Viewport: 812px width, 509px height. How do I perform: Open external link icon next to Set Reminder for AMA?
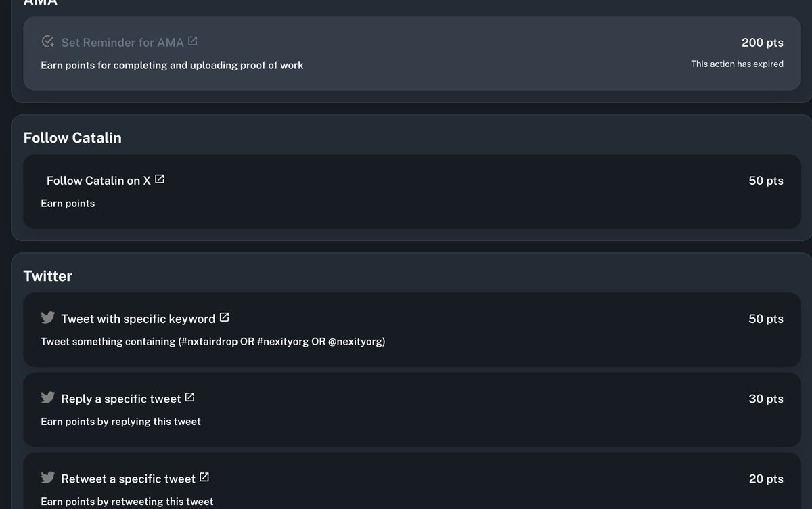pyautogui.click(x=193, y=41)
